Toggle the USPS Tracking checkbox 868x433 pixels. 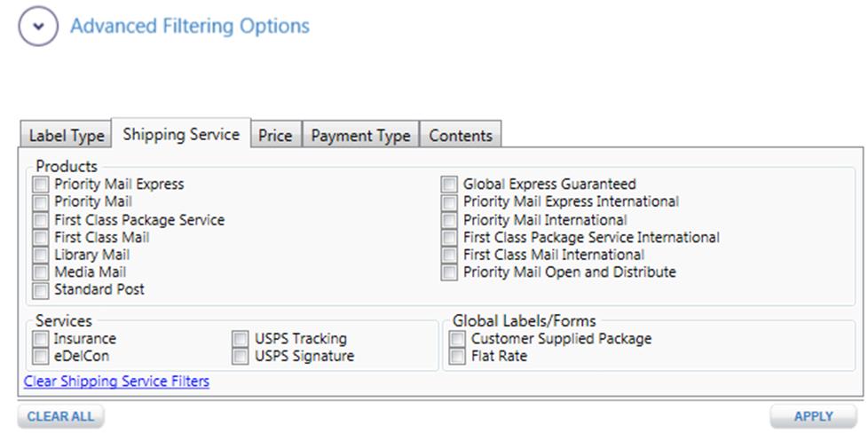click(x=241, y=339)
